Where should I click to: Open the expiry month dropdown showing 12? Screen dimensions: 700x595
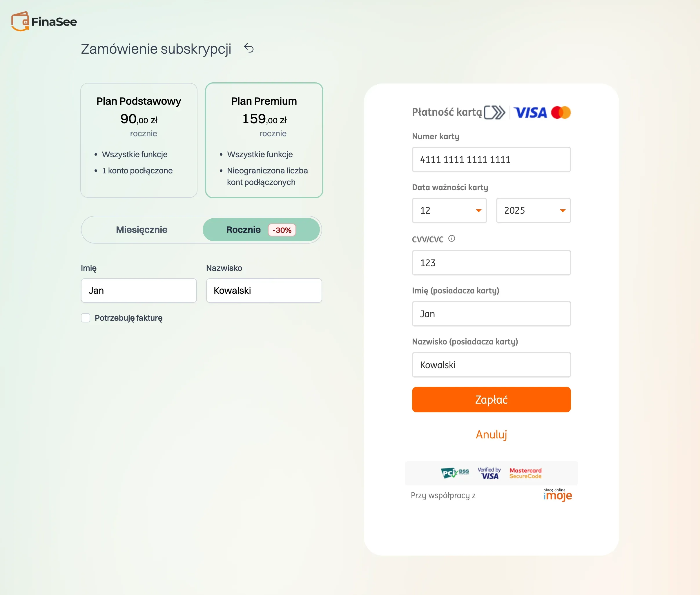[x=449, y=211]
